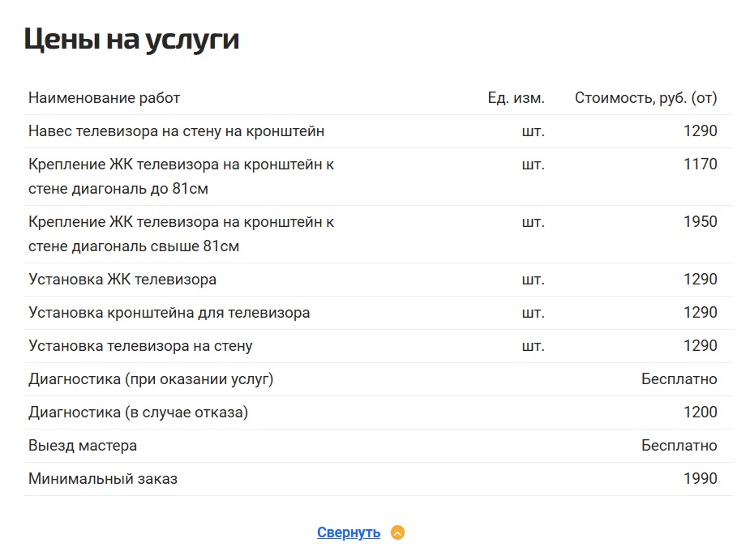Click the 1990 minimum order price
Viewport: 750px width, 560px height.
point(700,479)
